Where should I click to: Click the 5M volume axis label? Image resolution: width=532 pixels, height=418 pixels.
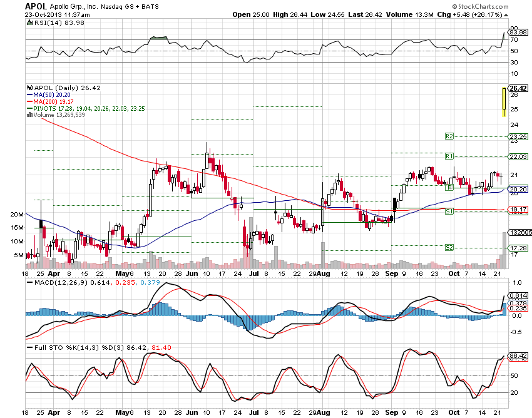pyautogui.click(x=19, y=255)
